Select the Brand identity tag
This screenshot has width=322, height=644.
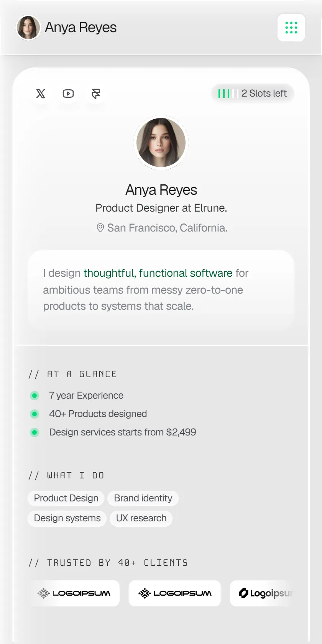pyautogui.click(x=143, y=498)
